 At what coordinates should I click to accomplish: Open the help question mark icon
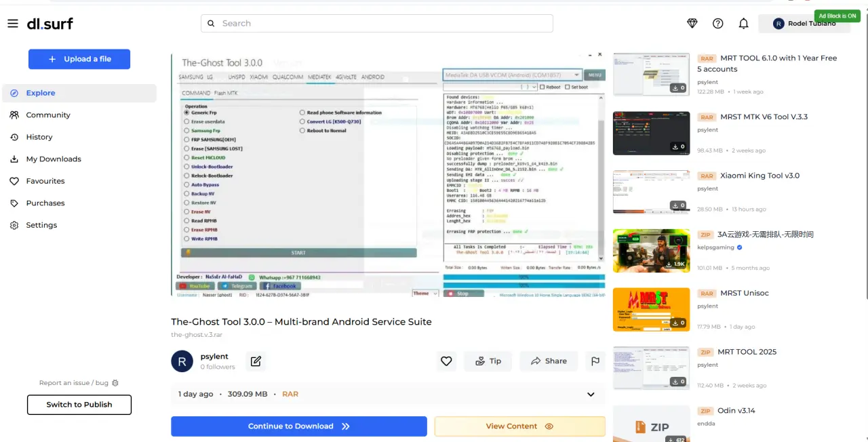718,24
